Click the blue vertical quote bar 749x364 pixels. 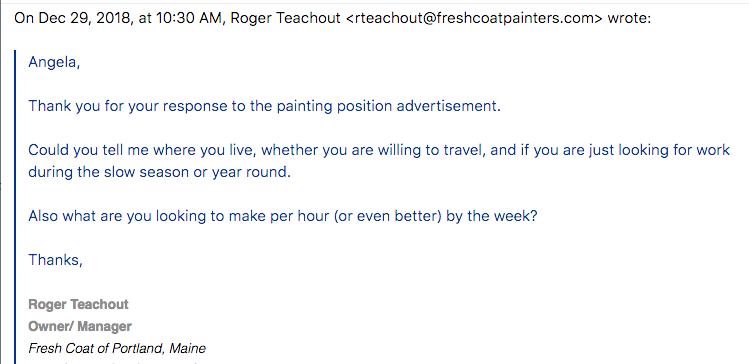click(x=15, y=207)
